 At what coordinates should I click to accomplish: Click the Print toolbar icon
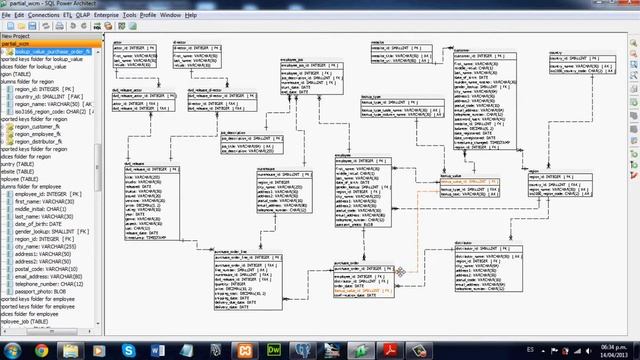coord(60,26)
